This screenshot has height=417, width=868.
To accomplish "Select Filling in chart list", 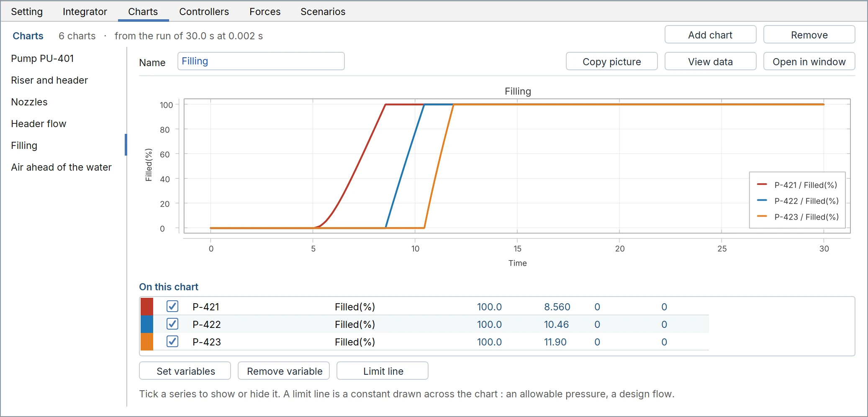I will coord(24,146).
